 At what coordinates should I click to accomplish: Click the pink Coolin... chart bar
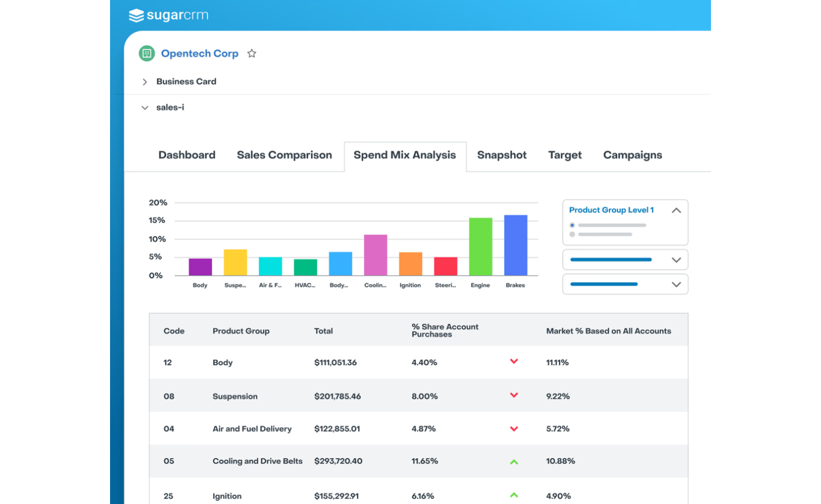(x=376, y=255)
